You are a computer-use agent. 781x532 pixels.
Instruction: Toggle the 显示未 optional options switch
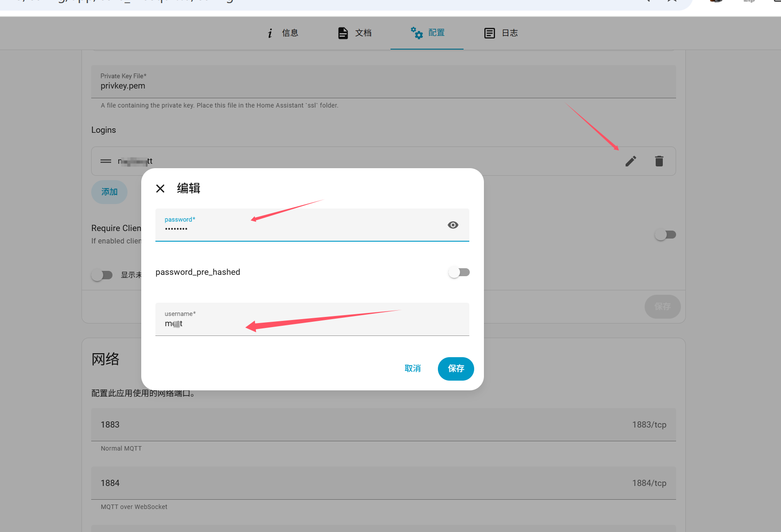pos(102,275)
